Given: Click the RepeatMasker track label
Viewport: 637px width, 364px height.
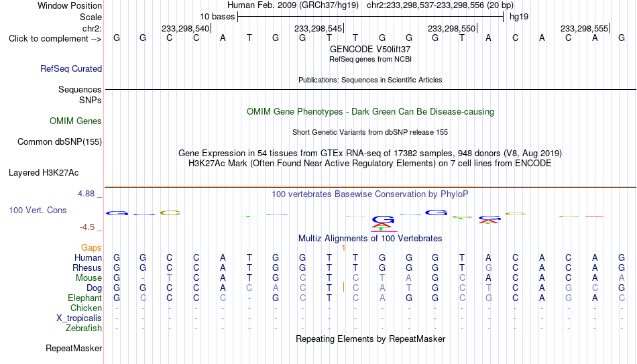Looking at the screenshot, I should 74,348.
